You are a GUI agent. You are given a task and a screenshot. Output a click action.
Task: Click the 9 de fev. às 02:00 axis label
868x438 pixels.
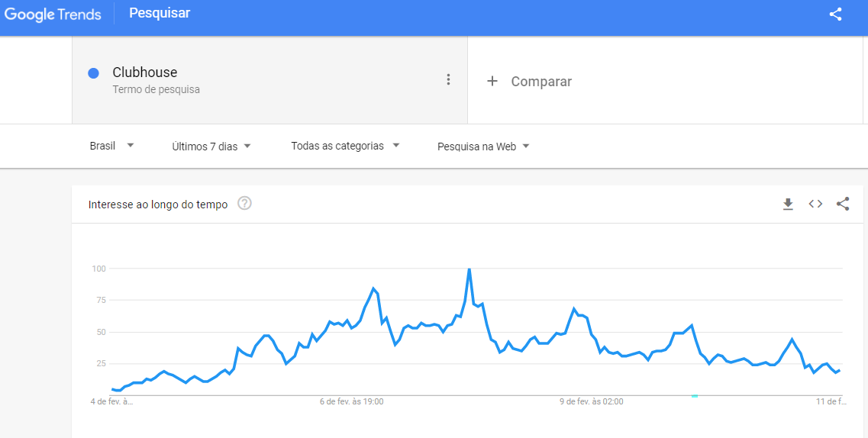[x=592, y=401]
